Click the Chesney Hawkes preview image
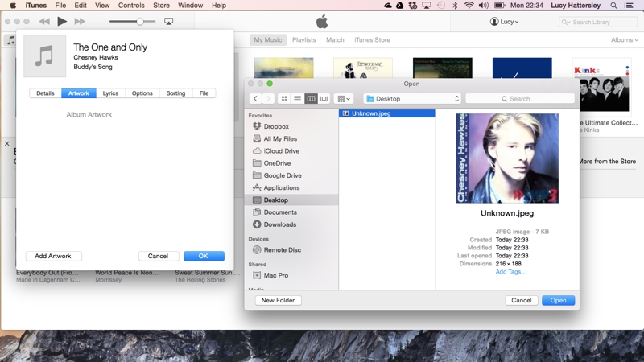This screenshot has height=362, width=644. [507, 158]
